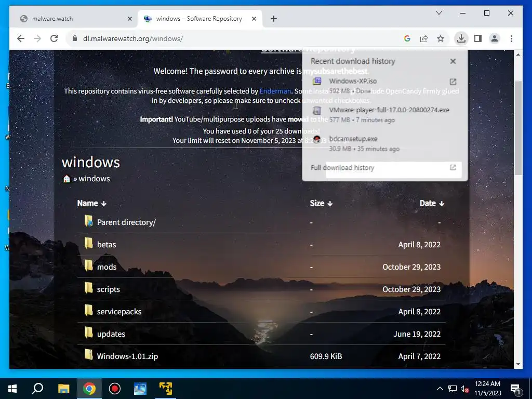Viewport: 532px width, 399px height.
Task: Click the network tray icon
Action: click(x=453, y=389)
